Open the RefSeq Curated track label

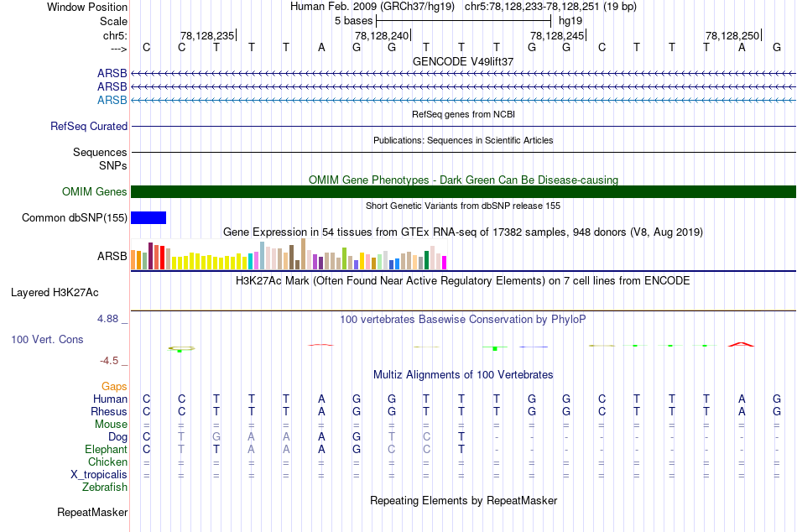(89, 126)
